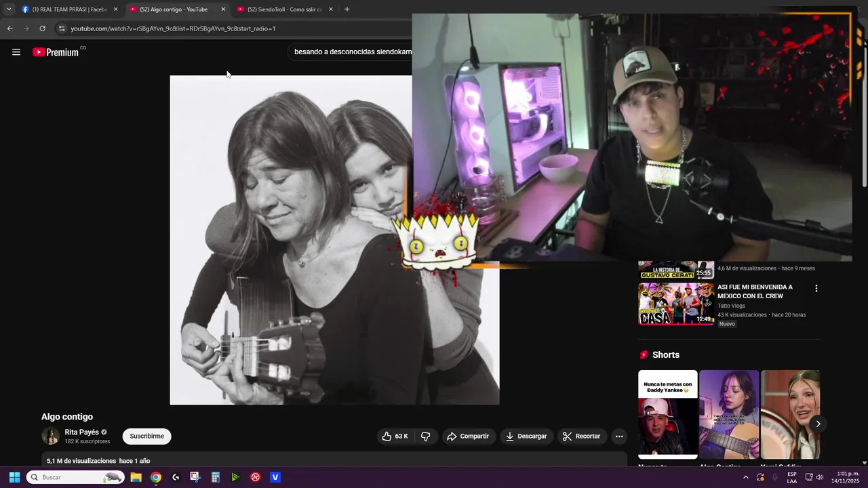Clip the video using Recortar

581,436
